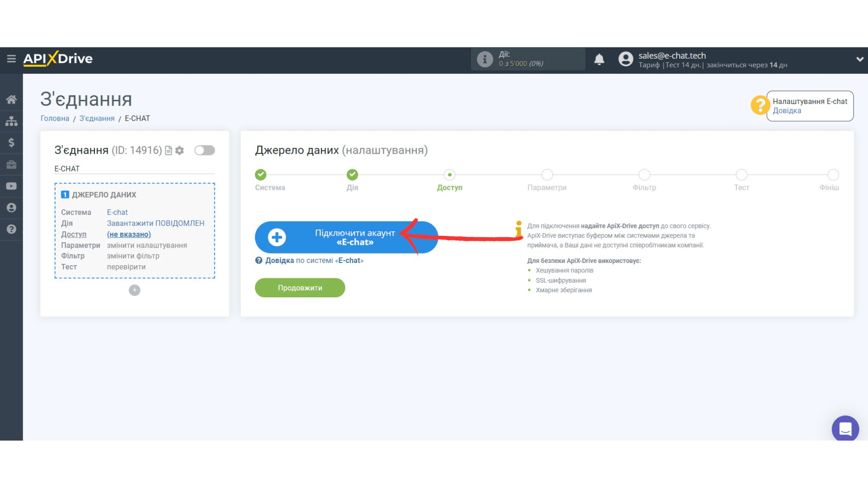Edit the E-CHAT connection name field

(x=134, y=169)
